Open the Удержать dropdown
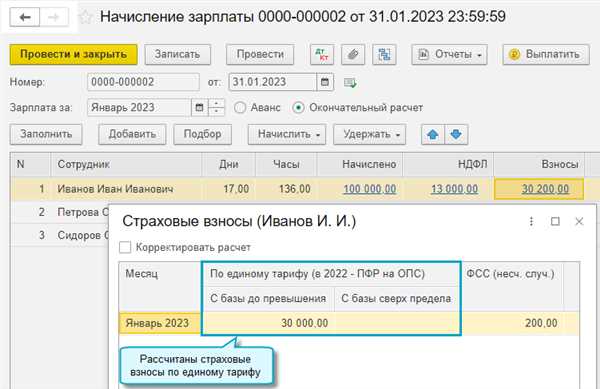 coord(369,134)
